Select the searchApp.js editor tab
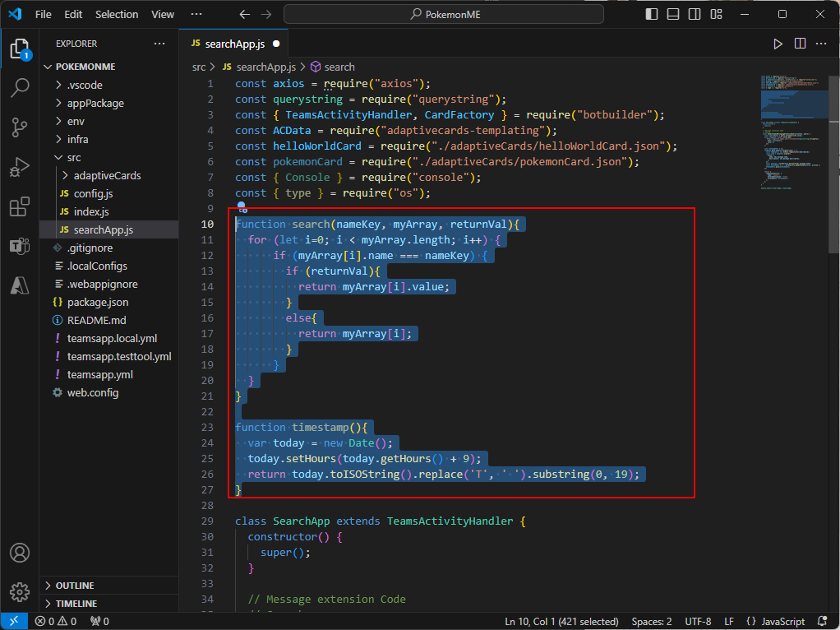The width and height of the screenshot is (840, 630). [234, 44]
